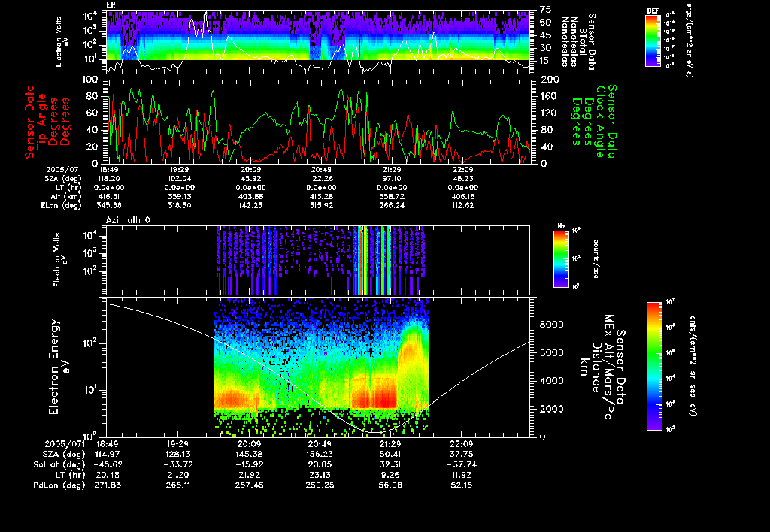This screenshot has width=770, height=532.
Task: Click the SZA value '156.23'
Action: click(x=320, y=455)
